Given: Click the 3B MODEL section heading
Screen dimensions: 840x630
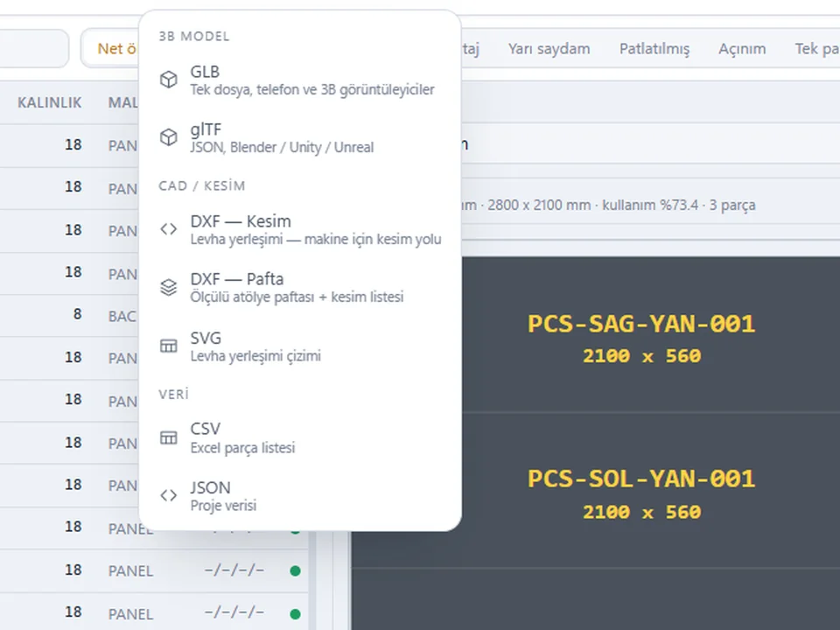Looking at the screenshot, I should [194, 37].
